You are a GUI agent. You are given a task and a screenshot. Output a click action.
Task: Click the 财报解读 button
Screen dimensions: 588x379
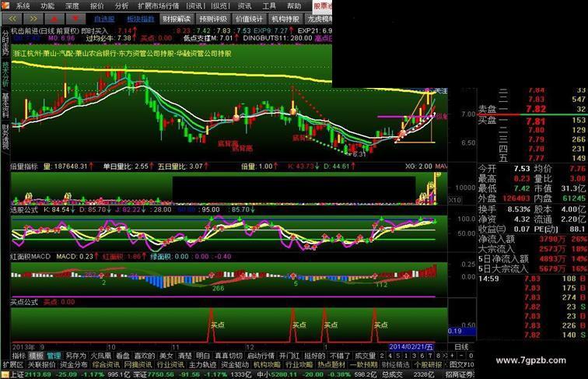click(x=177, y=19)
